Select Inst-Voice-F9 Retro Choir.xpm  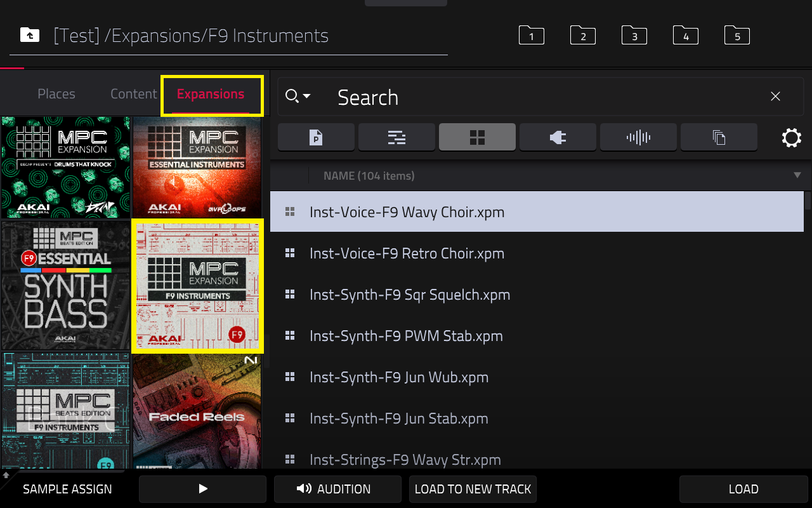[537, 253]
